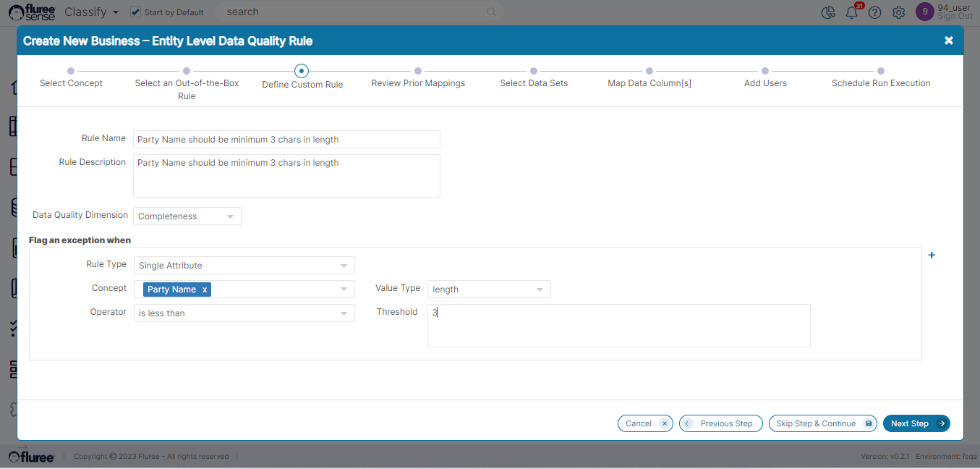Open the Rule Type dropdown

click(x=244, y=266)
